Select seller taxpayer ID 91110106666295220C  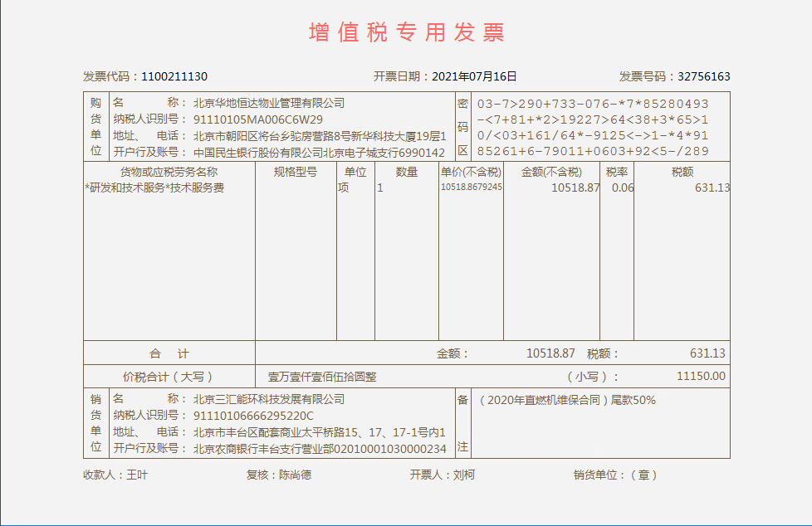click(x=253, y=416)
